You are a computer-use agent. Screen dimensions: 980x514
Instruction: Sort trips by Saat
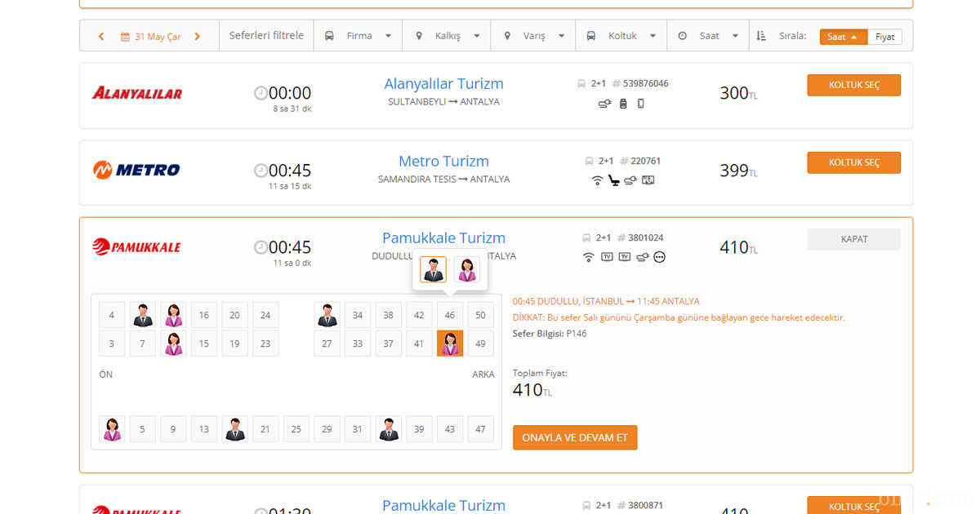tap(843, 37)
